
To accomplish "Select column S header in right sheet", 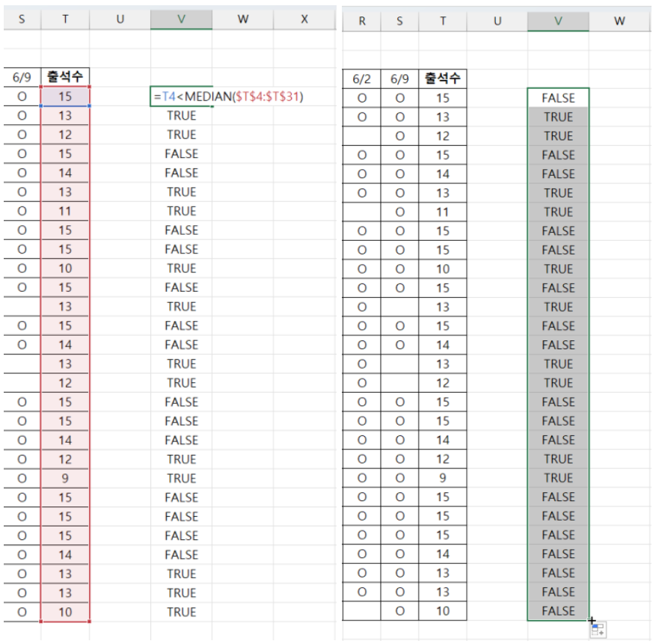I will (399, 21).
